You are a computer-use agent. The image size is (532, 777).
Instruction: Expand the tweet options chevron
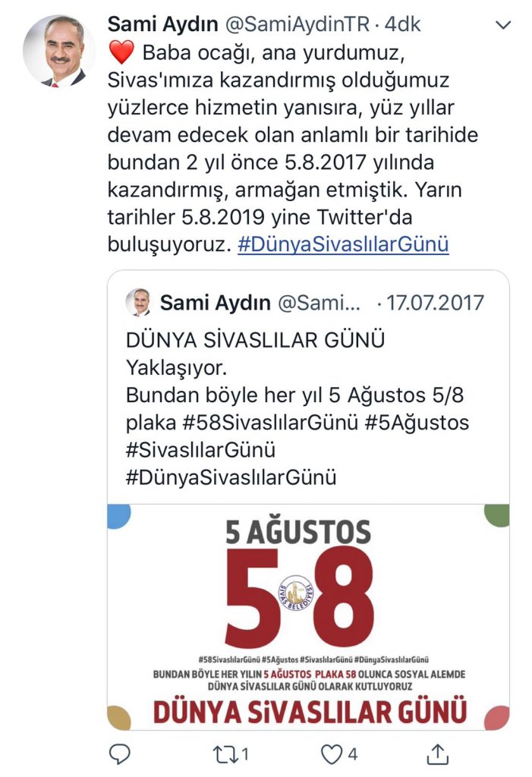tap(503, 25)
